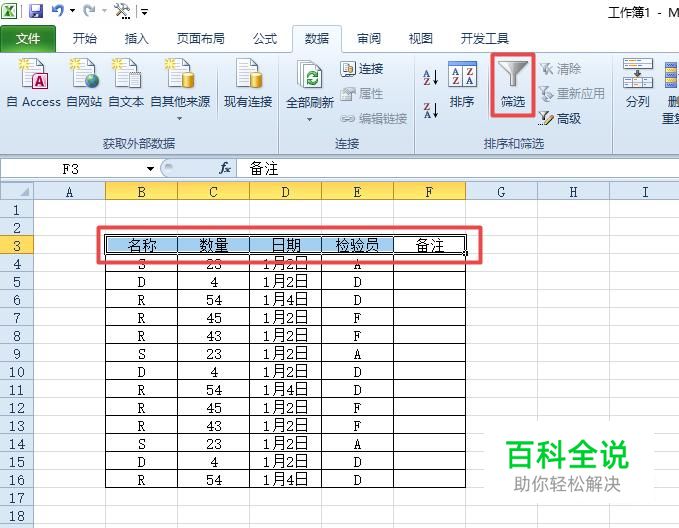This screenshot has height=528, width=679.
Task: Select cell C6 with value 54
Action: [213, 299]
